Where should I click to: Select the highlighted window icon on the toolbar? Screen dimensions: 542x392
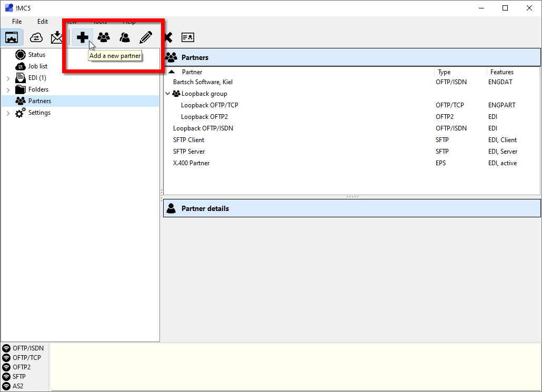pos(12,37)
